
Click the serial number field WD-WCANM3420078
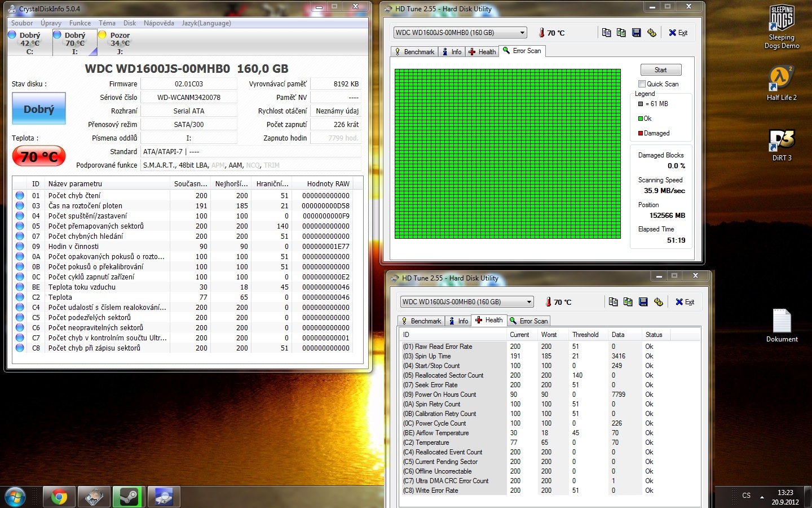click(x=189, y=98)
